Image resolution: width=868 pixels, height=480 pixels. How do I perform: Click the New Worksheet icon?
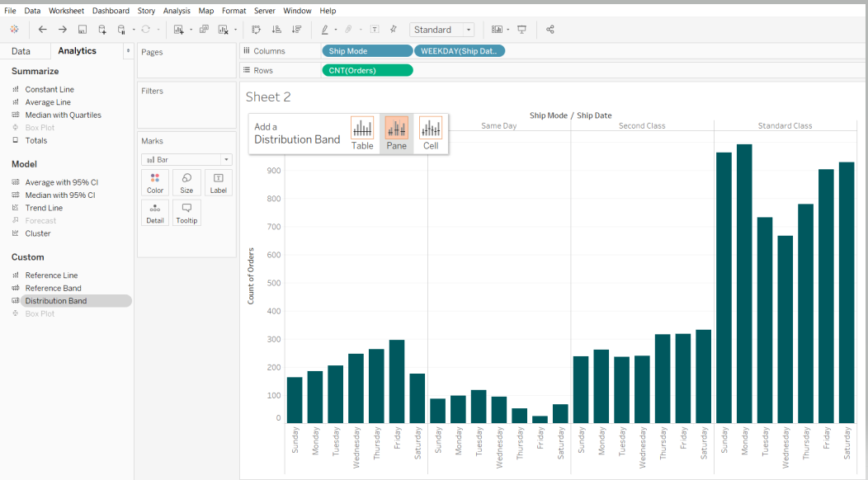[179, 30]
